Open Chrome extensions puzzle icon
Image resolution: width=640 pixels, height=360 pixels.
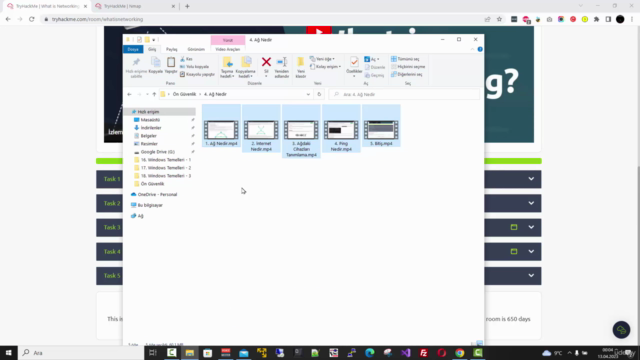pos(596,19)
